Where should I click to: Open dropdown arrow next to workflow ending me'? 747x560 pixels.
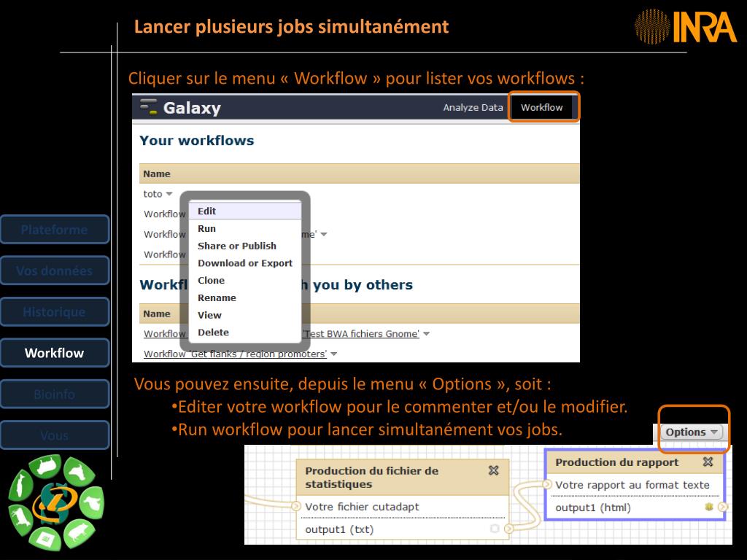point(324,234)
